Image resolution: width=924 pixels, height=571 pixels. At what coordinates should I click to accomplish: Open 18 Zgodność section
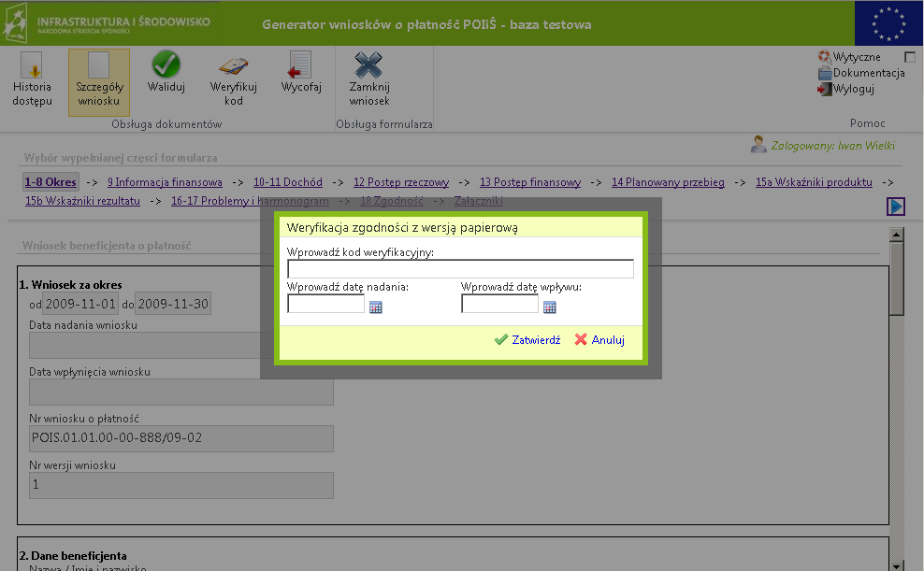391,201
